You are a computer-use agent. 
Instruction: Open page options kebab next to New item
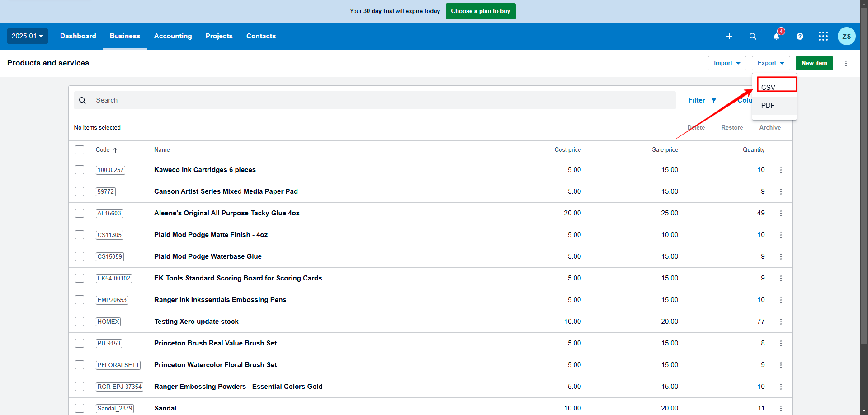[846, 63]
